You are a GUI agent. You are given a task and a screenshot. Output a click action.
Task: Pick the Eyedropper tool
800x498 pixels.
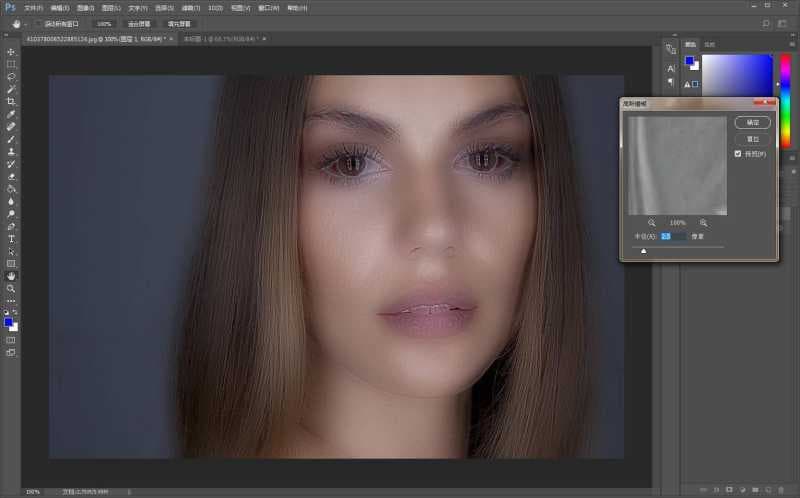click(x=11, y=114)
